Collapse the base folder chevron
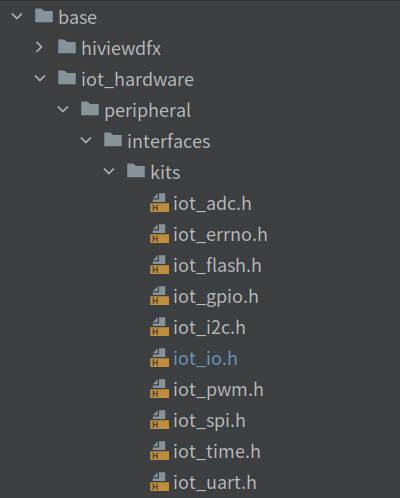Screen dimensions: 400x498 pos(17,16)
